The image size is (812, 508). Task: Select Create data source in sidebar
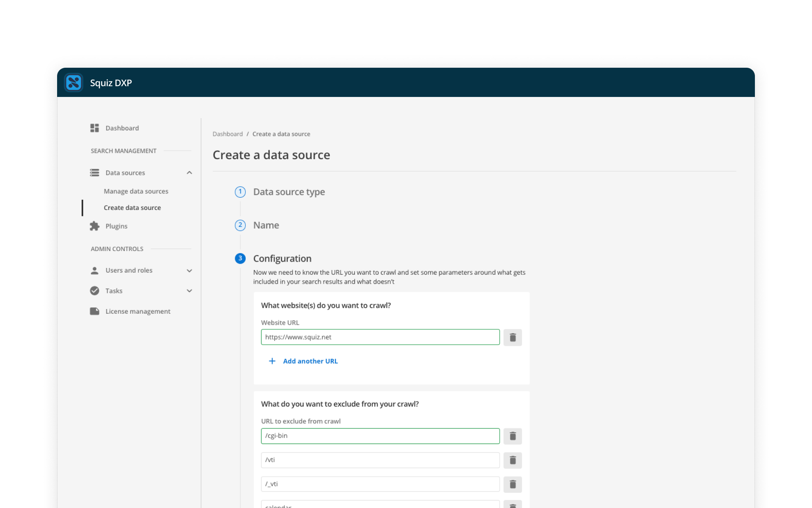(x=132, y=208)
